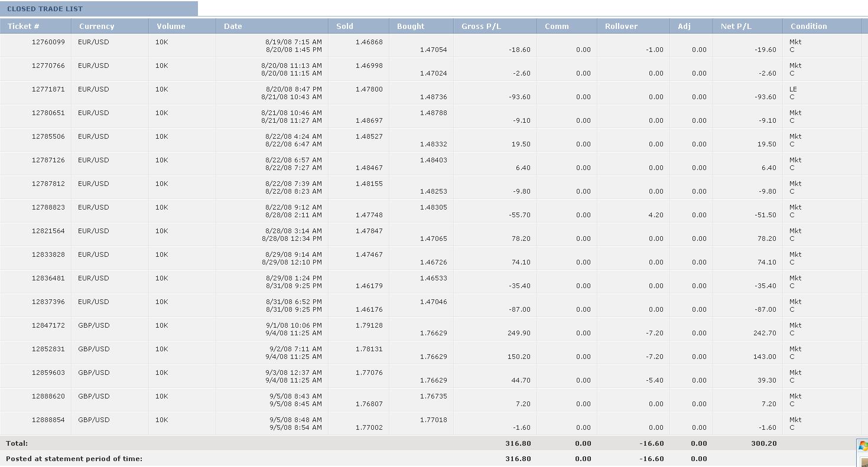Select ticket number 12760099

[x=48, y=42]
